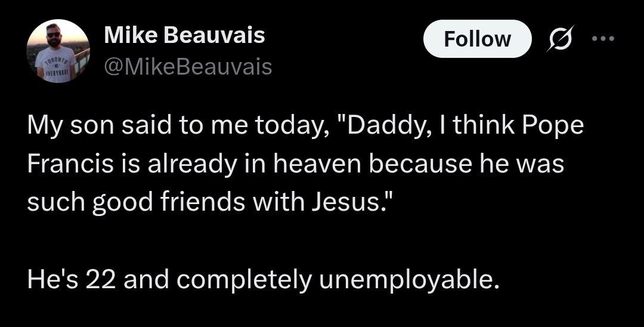Screen dimensions: 644x327
Task: Click the tweet's first line starting "My son said"
Action: click(x=305, y=126)
